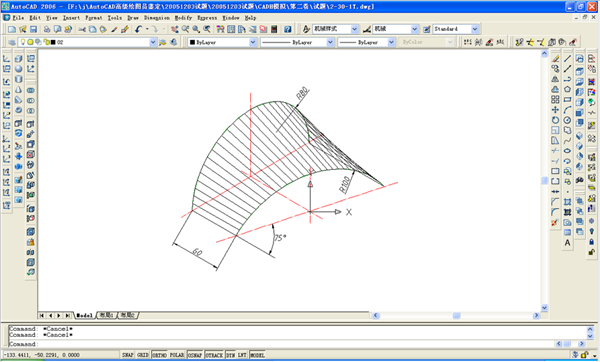Image resolution: width=600 pixels, height=362 pixels.
Task: Select the Sphere solid tool
Action: (x=18, y=69)
